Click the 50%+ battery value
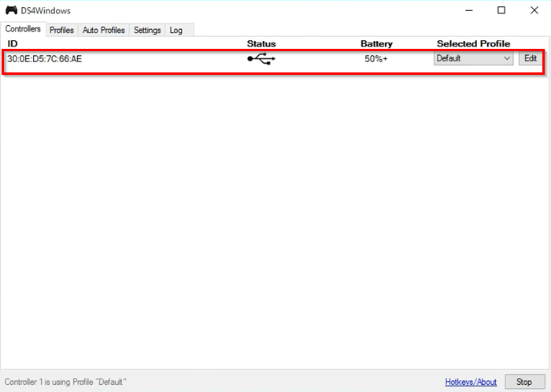Screen dimensions: 551x392 [x=376, y=59]
